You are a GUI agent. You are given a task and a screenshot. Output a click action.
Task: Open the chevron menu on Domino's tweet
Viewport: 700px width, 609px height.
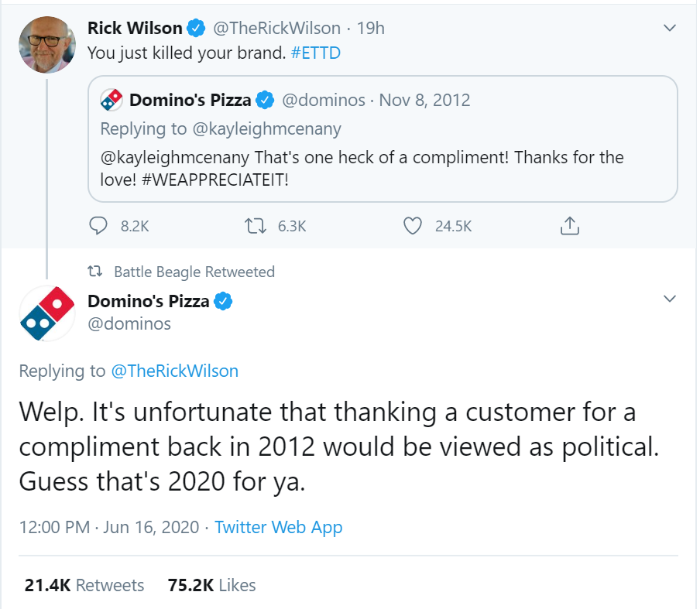[671, 299]
